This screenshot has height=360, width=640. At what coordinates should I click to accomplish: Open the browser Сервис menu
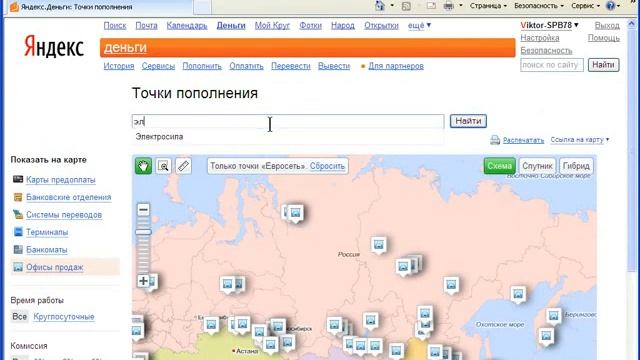pyautogui.click(x=585, y=6)
